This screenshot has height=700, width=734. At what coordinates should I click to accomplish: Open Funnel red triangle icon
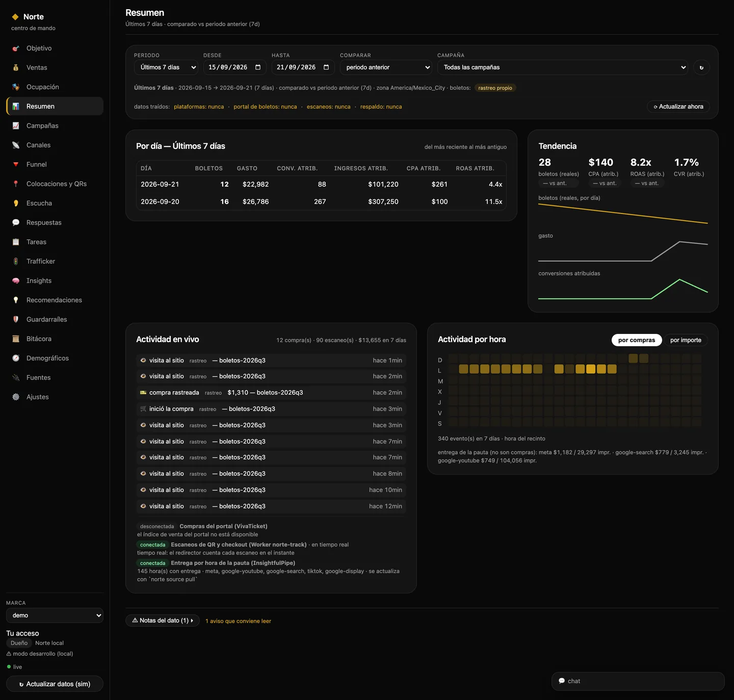[x=16, y=165]
